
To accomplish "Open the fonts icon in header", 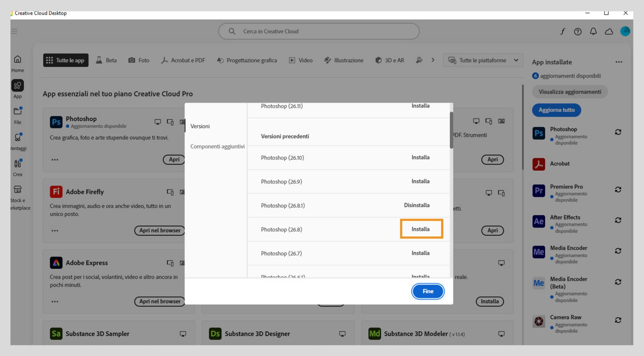I will [x=562, y=31].
